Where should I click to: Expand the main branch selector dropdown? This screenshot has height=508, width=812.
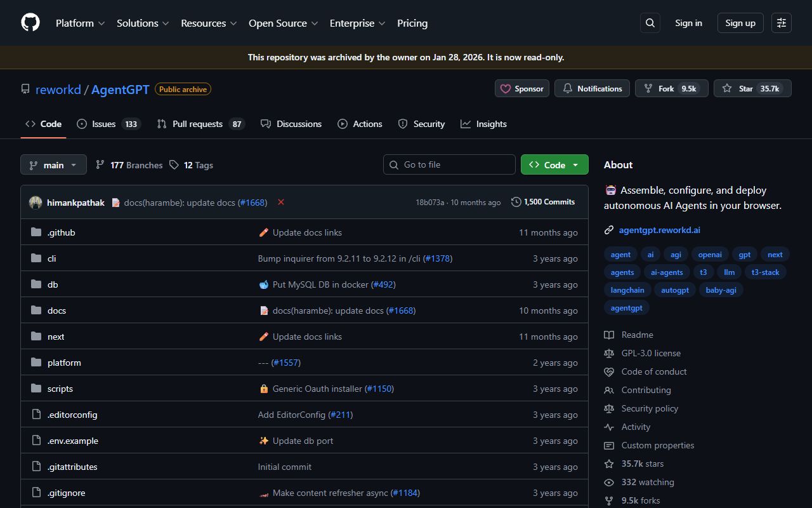53,164
